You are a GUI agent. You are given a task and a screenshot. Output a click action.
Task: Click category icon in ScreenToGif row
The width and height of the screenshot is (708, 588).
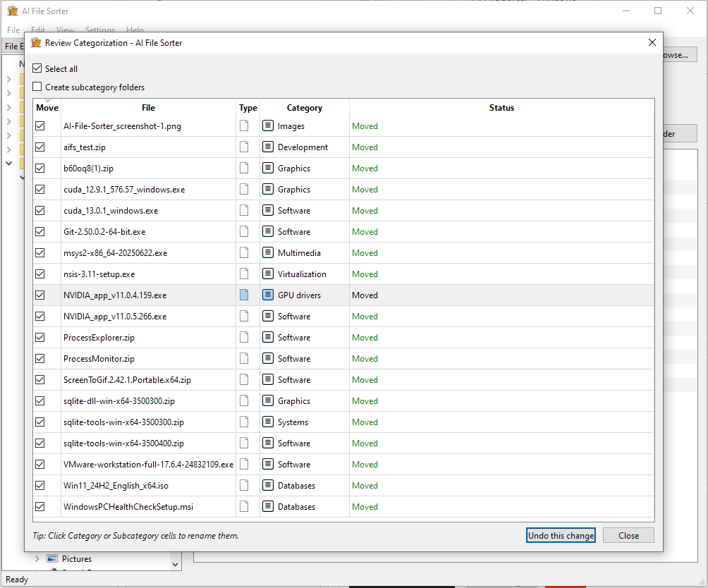click(x=268, y=380)
